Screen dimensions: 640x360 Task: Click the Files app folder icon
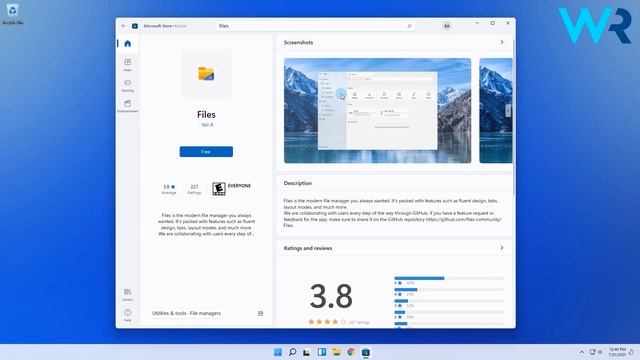pyautogui.click(x=206, y=74)
